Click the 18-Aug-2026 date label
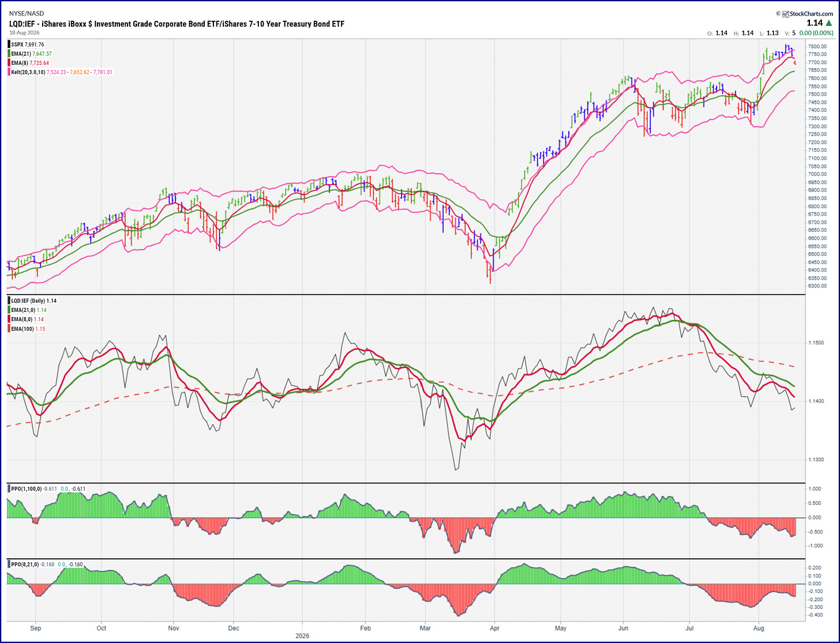Screen dimensions: 840x643 click(23, 33)
